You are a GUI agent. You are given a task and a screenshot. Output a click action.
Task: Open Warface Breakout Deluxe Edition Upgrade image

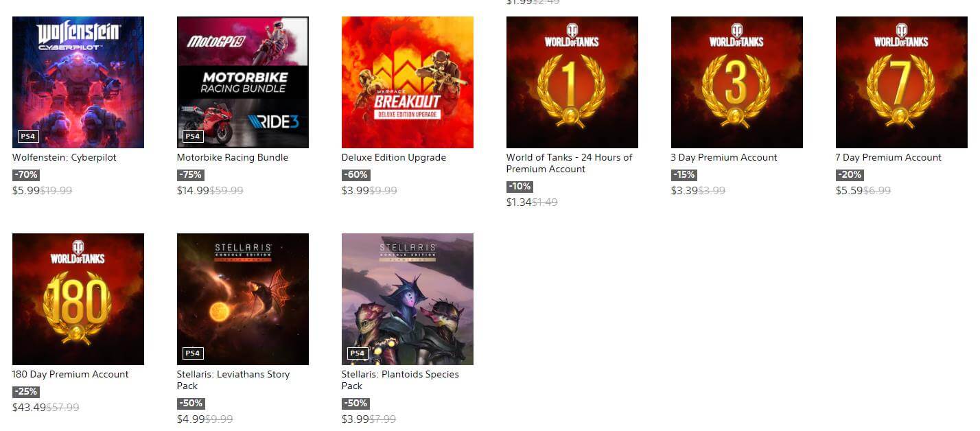(408, 82)
